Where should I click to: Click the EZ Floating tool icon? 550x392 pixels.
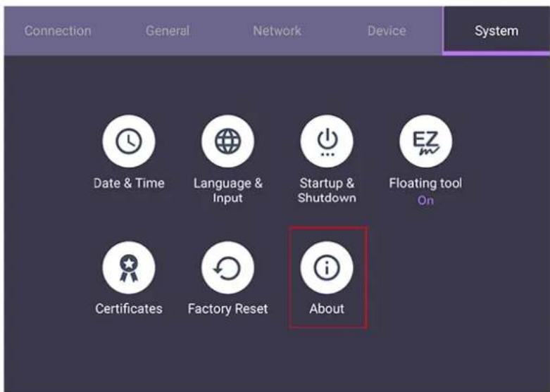425,141
